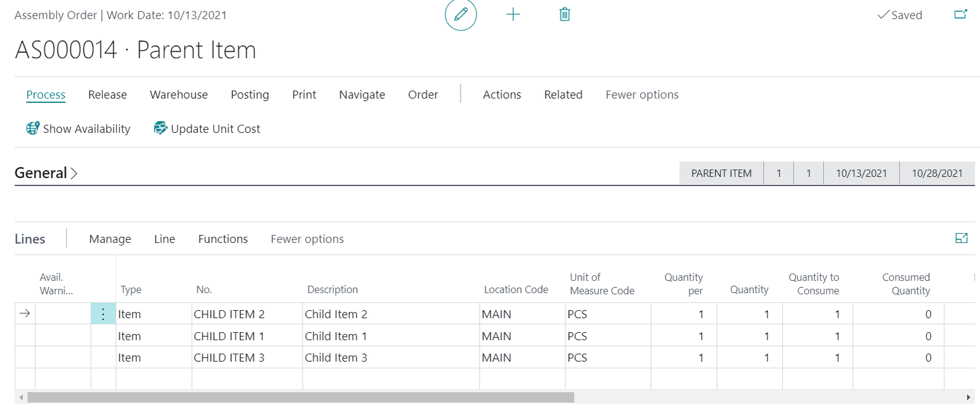Click the plus icon to create new order
Screen dimensions: 980x410
click(513, 15)
